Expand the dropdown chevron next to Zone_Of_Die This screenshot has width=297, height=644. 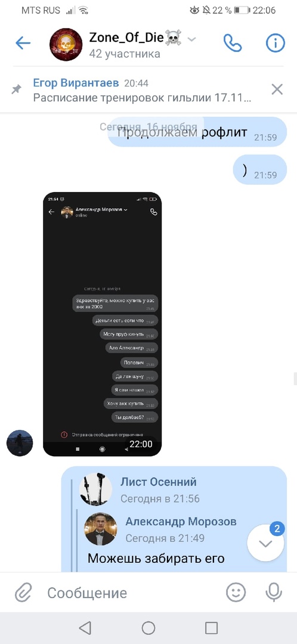pyautogui.click(x=192, y=39)
